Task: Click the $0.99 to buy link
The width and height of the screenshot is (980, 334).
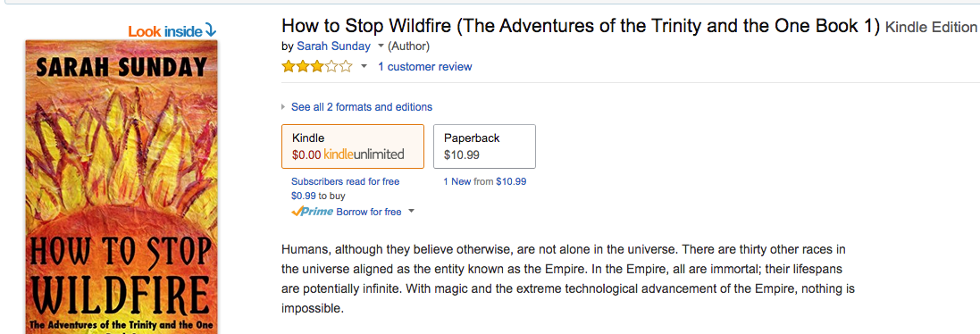Action: 318,196
